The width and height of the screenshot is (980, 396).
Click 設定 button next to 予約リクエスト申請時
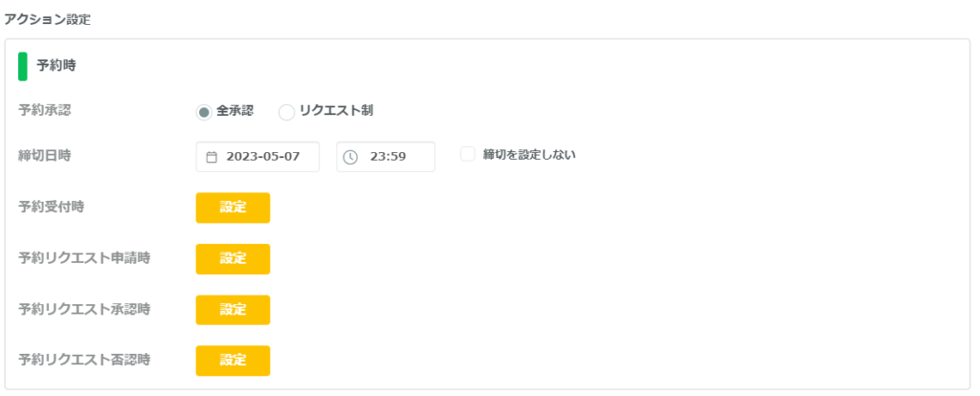(233, 258)
